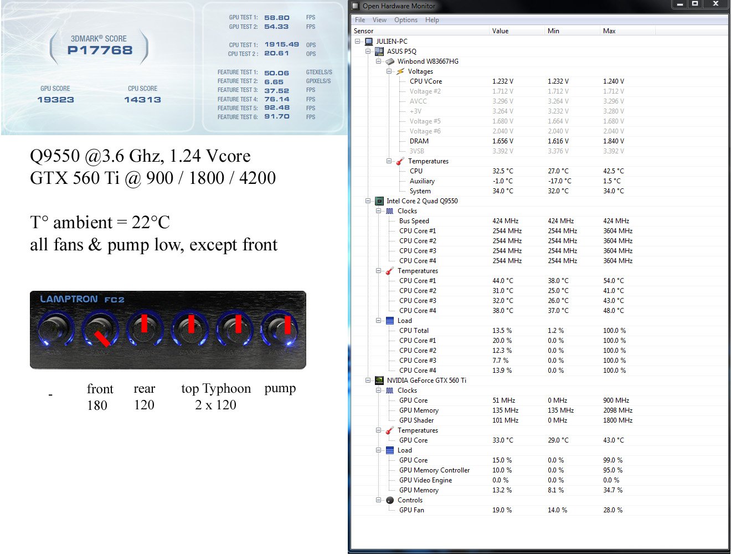
Task: Select the System temperature row
Action: 540,191
